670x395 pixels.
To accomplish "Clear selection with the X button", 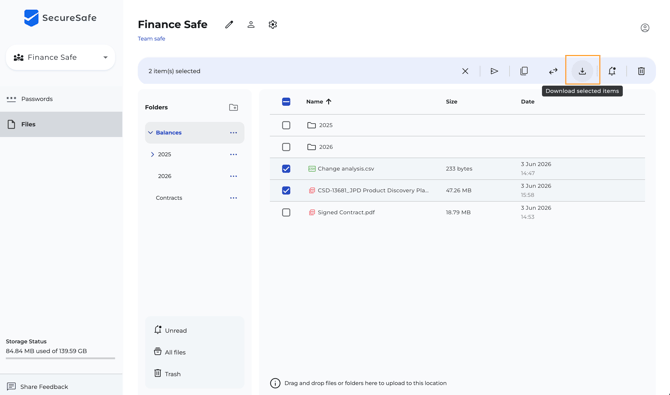I will point(465,71).
